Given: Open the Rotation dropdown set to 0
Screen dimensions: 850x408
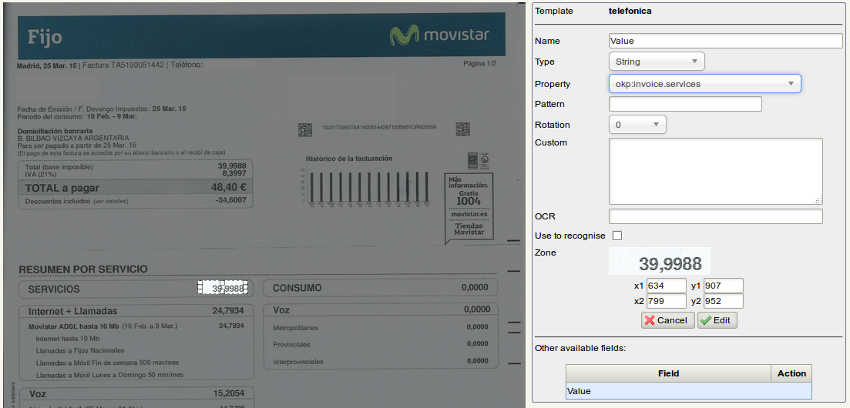Looking at the screenshot, I should 638,125.
